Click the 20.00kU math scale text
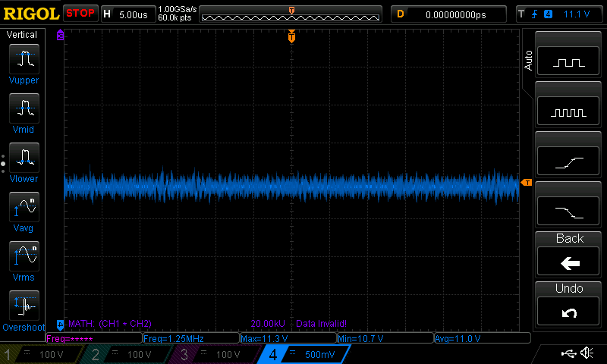 (x=268, y=323)
